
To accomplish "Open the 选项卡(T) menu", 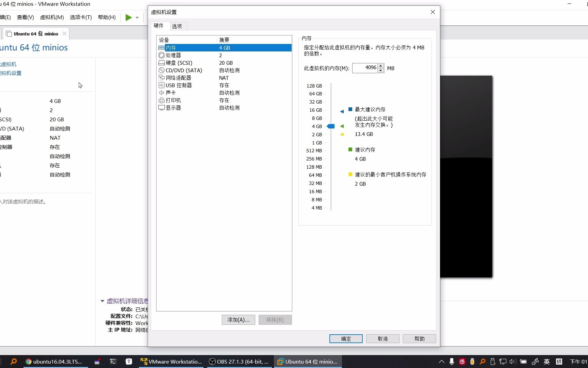I will pos(81,17).
